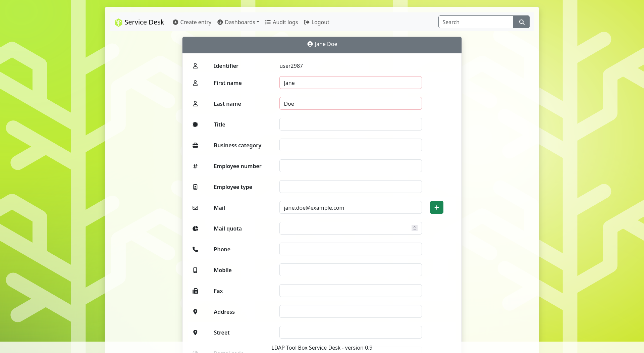Click the person icon next to Last name

195,104
